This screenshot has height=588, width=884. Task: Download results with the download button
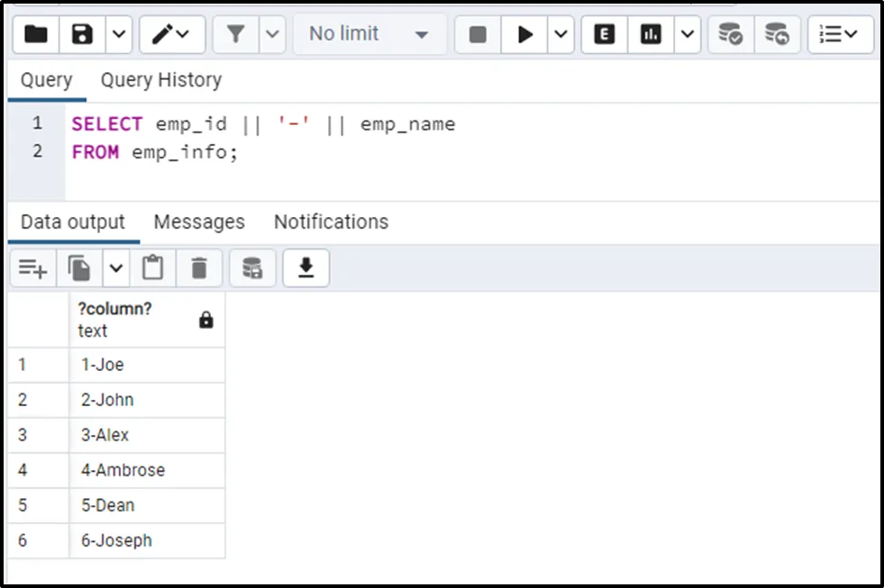point(306,267)
